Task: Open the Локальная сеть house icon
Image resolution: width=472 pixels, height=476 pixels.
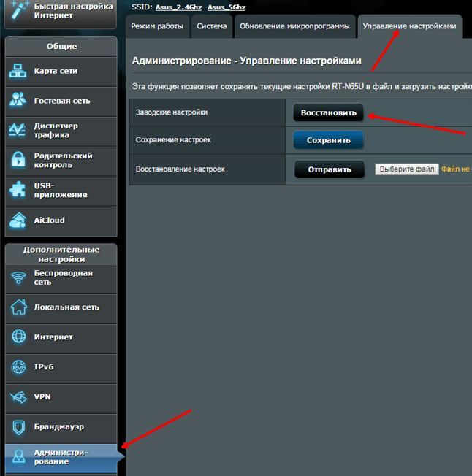Action: coord(19,307)
